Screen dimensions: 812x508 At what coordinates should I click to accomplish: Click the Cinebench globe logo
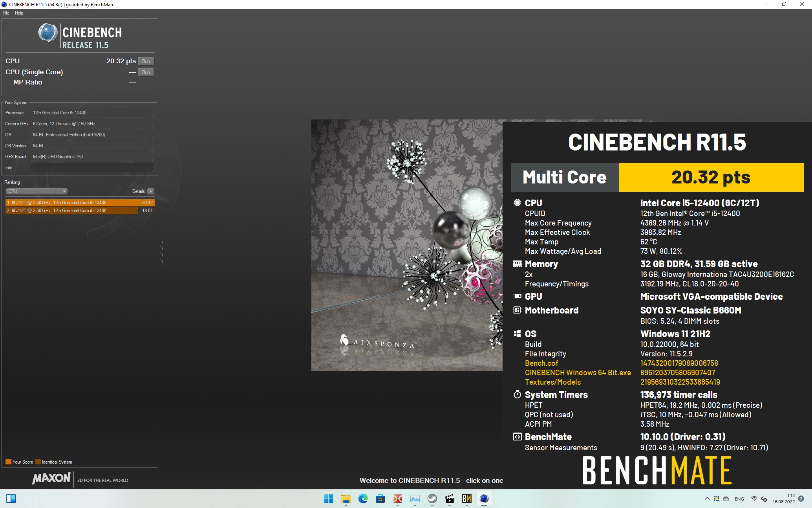(48, 33)
